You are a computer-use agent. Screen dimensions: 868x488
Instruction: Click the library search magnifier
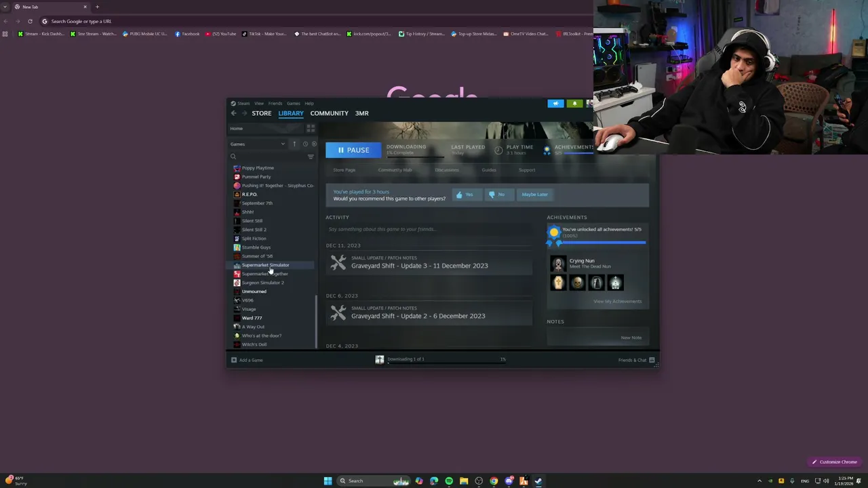pyautogui.click(x=233, y=157)
